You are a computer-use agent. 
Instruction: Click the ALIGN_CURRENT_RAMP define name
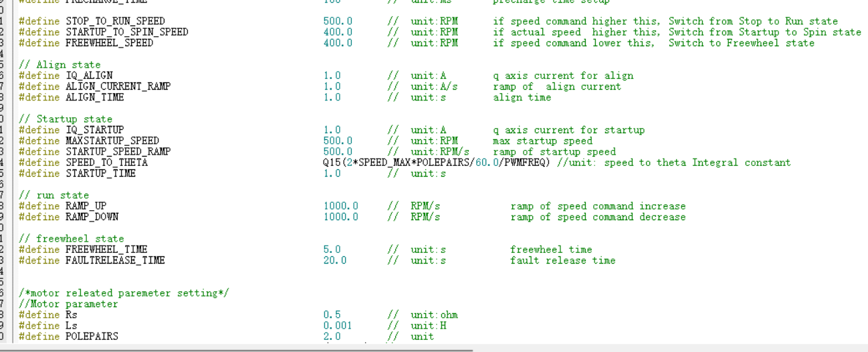118,86
